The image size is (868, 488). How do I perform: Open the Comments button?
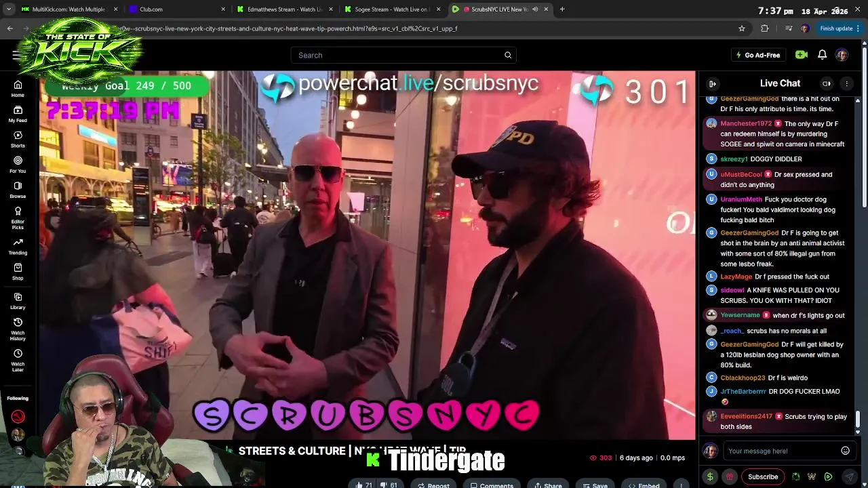(x=492, y=485)
